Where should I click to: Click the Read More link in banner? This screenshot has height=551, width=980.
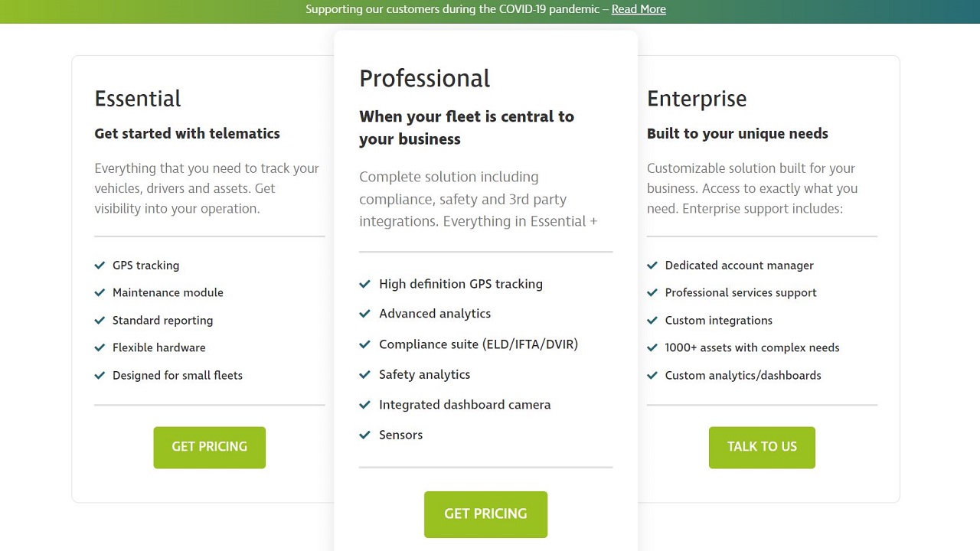(639, 9)
